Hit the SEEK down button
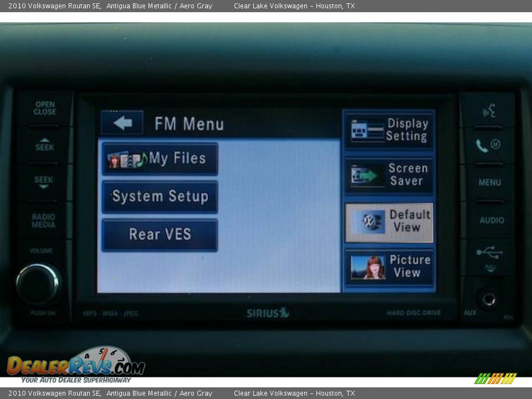The width and height of the screenshot is (532, 399). click(x=44, y=182)
